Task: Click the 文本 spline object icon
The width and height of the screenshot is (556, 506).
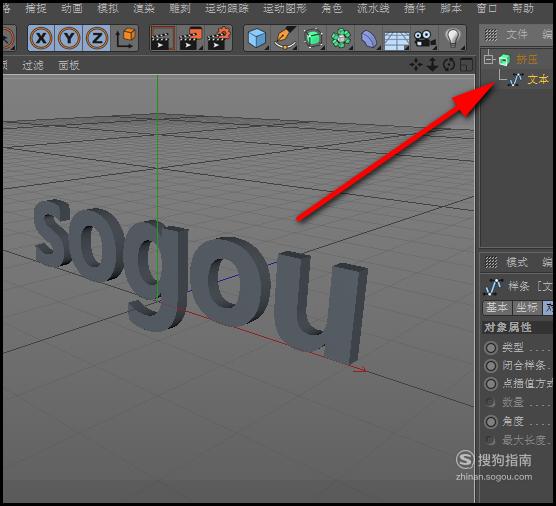Action: (515, 80)
